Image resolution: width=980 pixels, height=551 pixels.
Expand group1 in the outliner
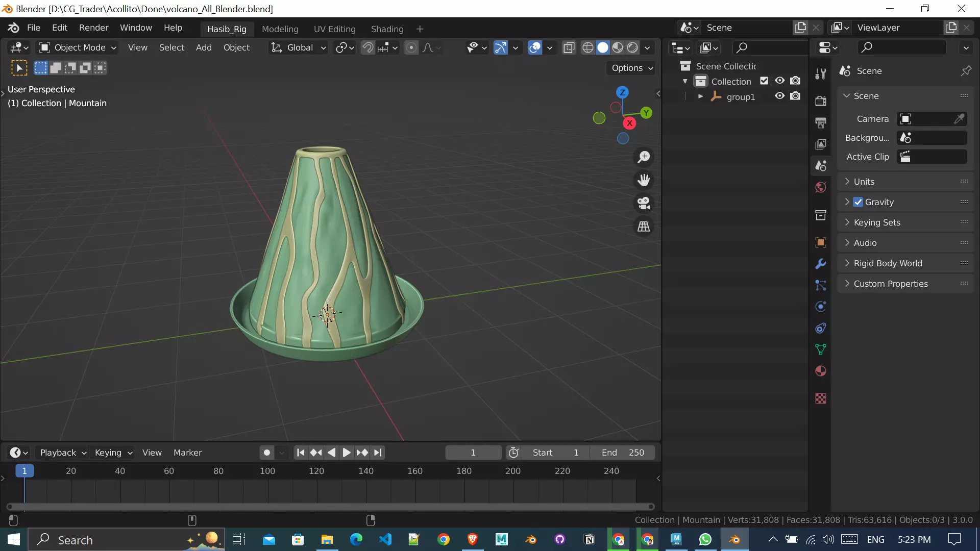[x=700, y=96]
